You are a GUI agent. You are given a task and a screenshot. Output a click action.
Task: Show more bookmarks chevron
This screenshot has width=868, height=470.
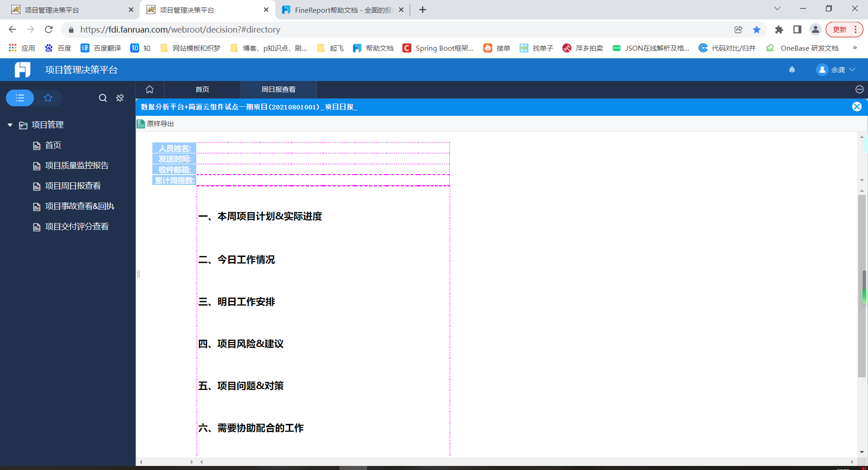[x=855, y=48]
